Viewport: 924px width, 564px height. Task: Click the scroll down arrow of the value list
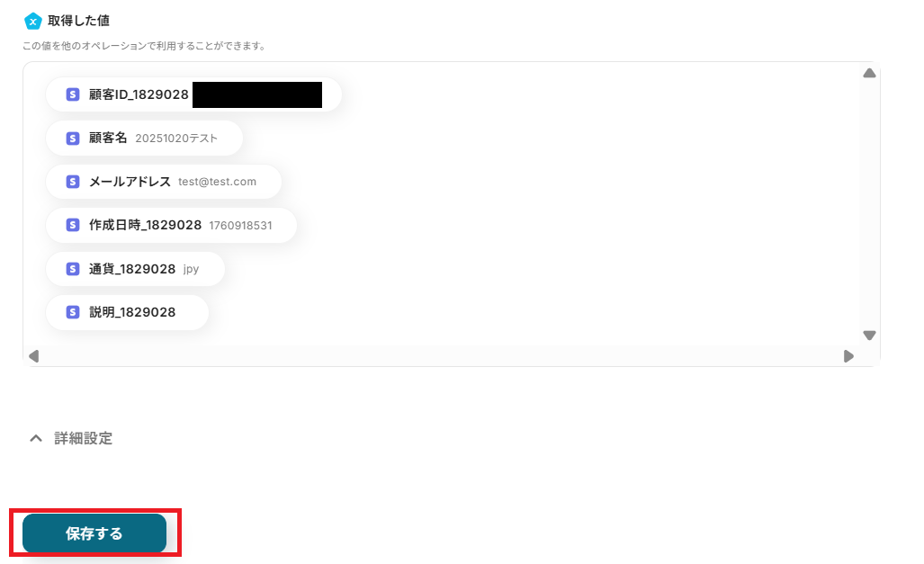(x=869, y=336)
